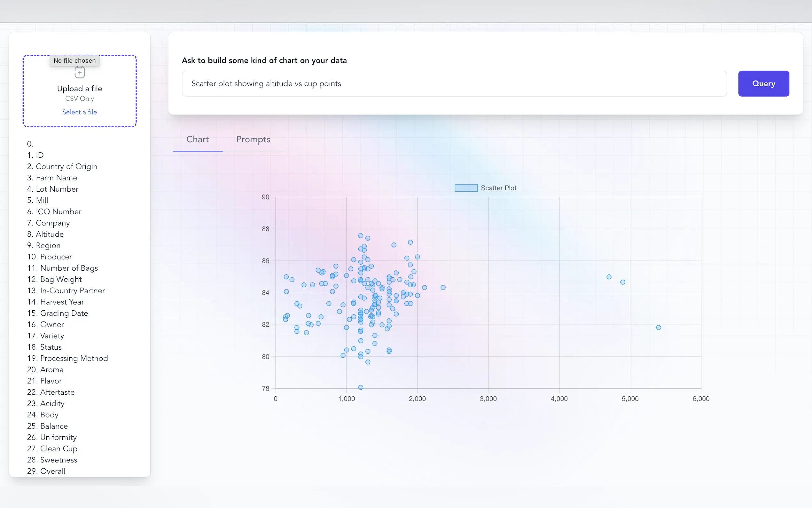This screenshot has height=508, width=812.
Task: Click the Upload a file heading
Action: click(x=80, y=89)
